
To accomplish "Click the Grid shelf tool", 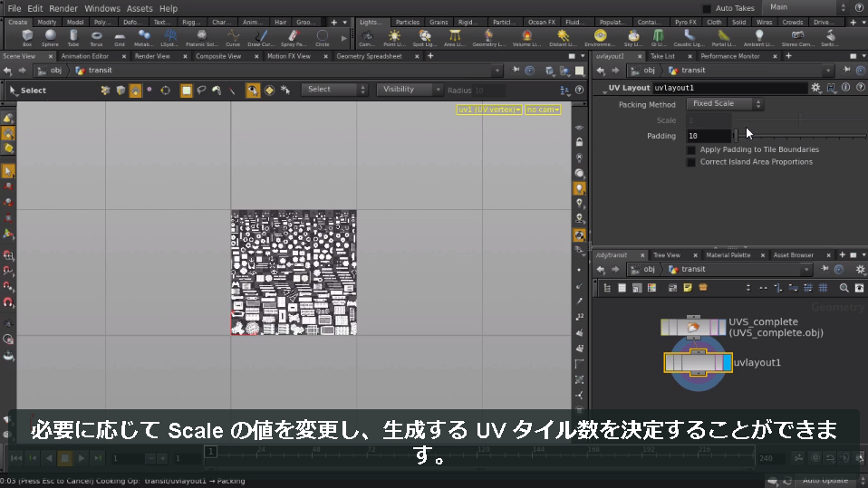I will pyautogui.click(x=120, y=38).
